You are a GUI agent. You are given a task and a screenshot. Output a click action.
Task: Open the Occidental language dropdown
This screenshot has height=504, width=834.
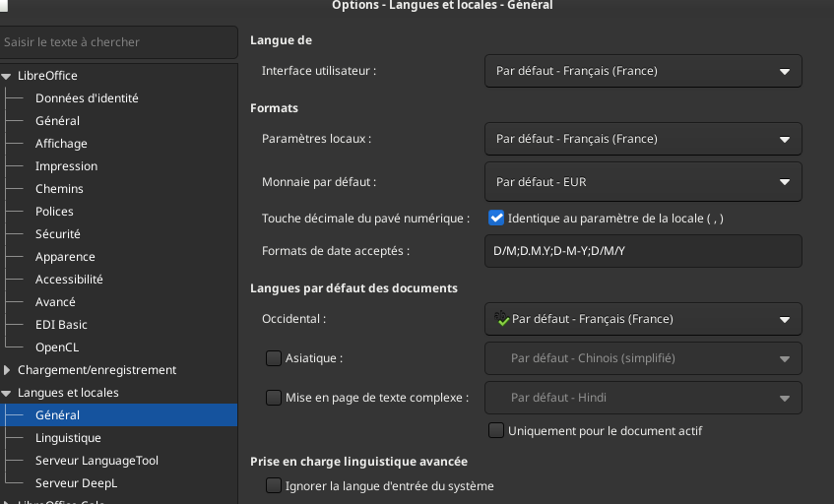click(643, 319)
